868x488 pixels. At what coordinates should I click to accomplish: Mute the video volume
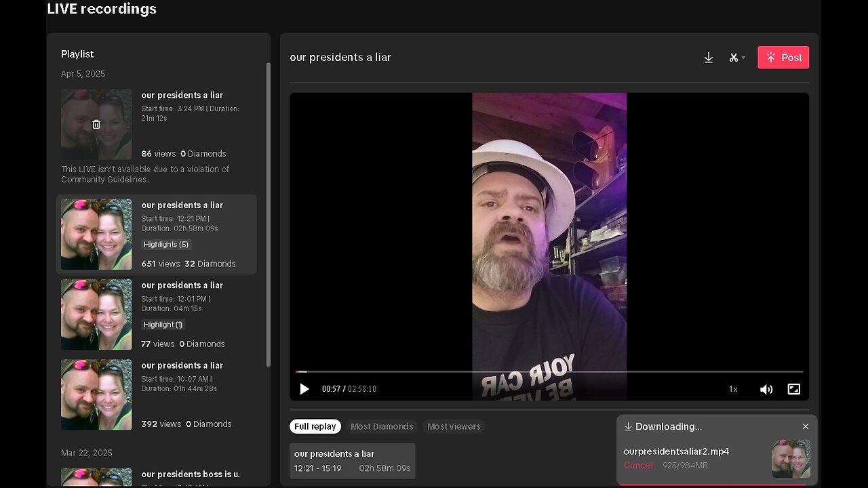[766, 389]
